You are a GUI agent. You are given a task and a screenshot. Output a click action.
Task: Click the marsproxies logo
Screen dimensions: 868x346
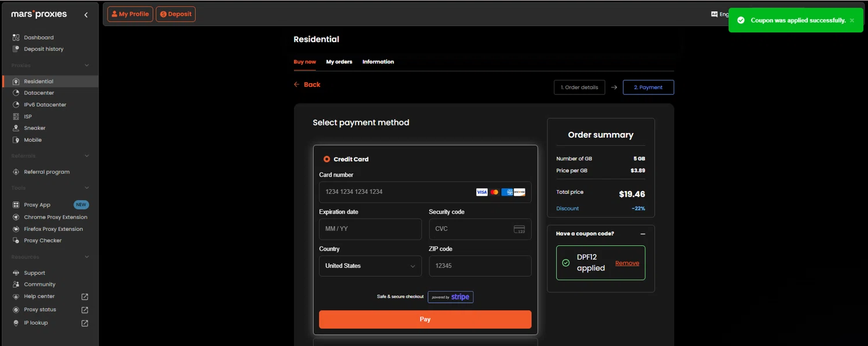[x=39, y=14]
